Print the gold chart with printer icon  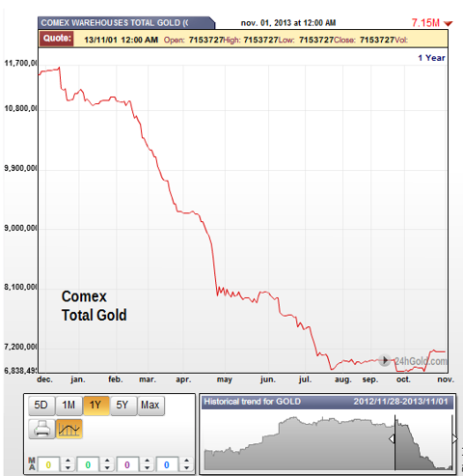[x=41, y=429]
